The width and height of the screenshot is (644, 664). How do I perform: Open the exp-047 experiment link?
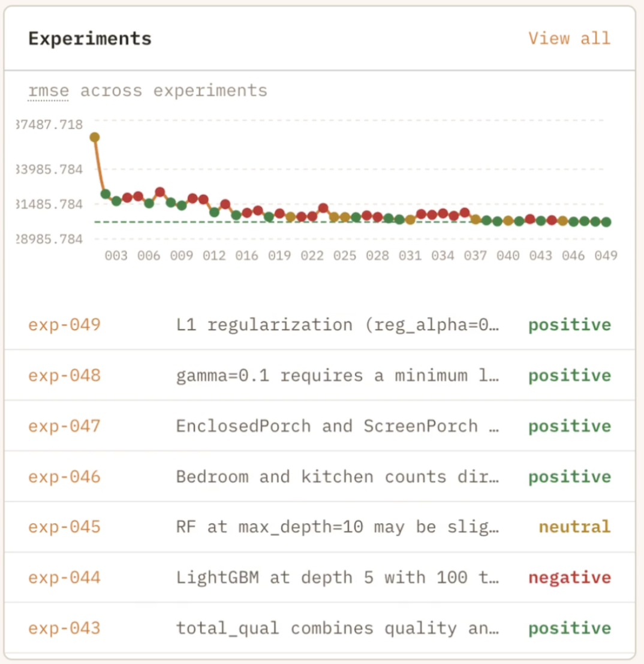64,426
